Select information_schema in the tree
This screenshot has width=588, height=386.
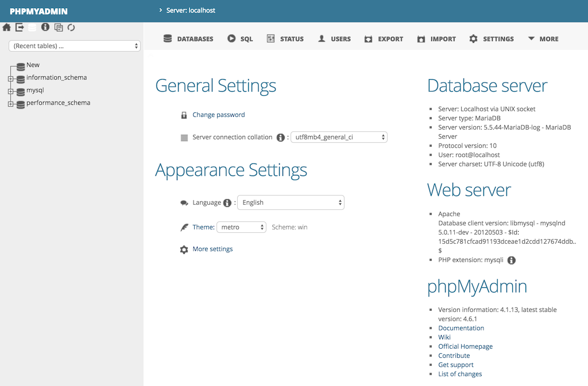(57, 77)
